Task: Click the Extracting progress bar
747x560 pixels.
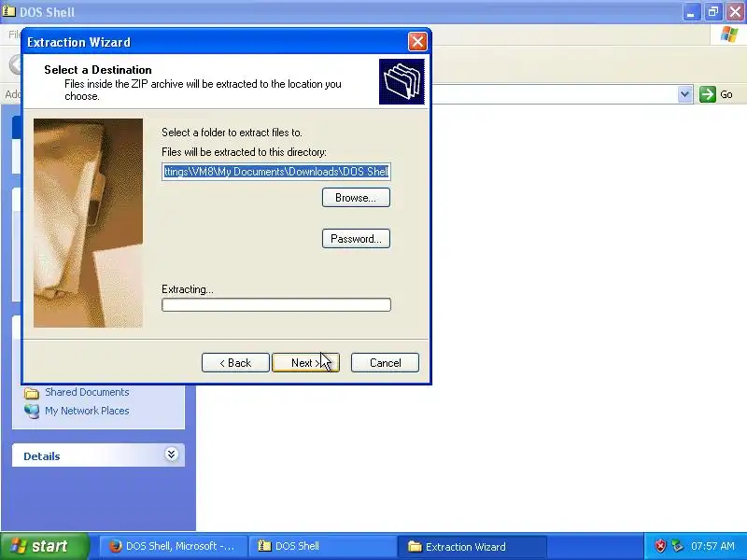Action: (x=276, y=305)
